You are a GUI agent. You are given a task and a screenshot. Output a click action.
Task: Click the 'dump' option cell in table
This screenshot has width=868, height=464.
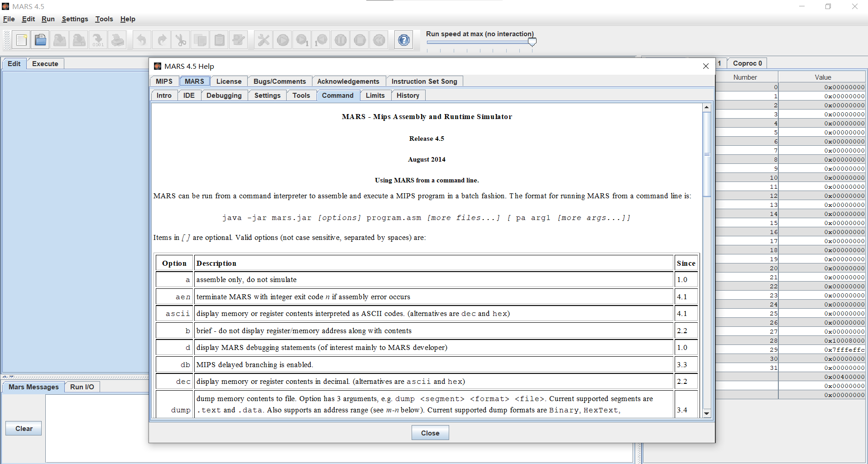174,404
